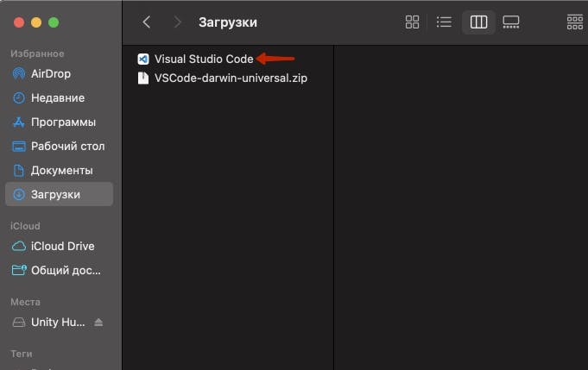Viewport: 588px width, 370px height.
Task: Click the Теги section header
Action: [22, 354]
